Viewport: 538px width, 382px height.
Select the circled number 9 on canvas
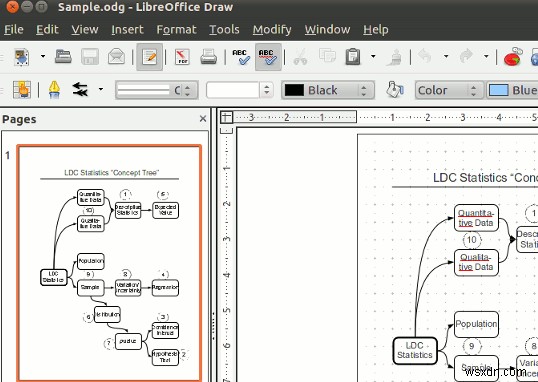click(x=472, y=346)
